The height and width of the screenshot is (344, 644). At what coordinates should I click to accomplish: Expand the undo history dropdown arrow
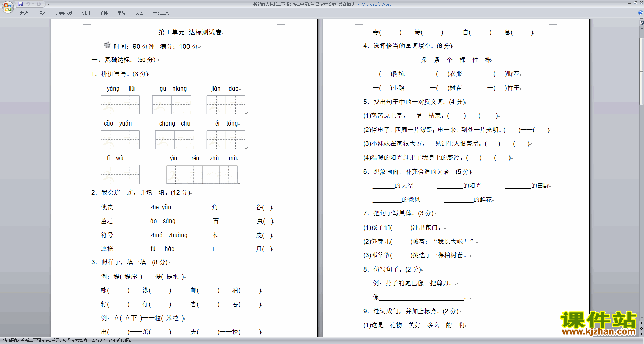pyautogui.click(x=33, y=4)
